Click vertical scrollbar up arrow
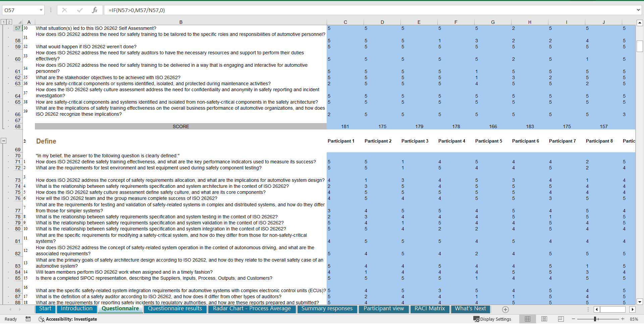The image size is (644, 324). pos(640,23)
